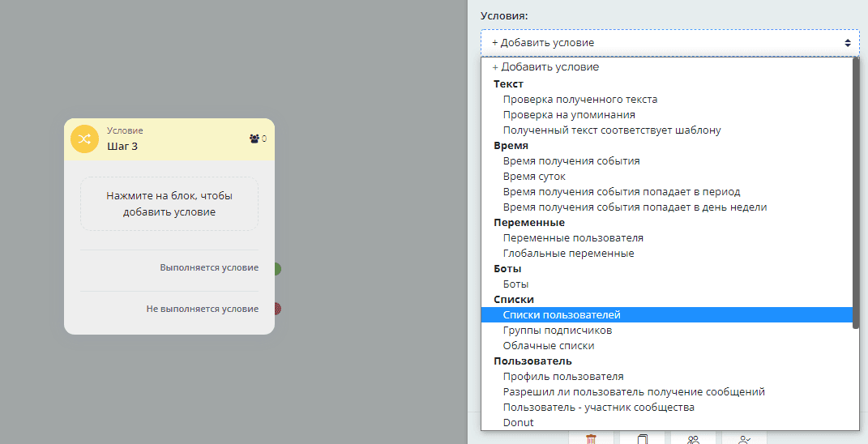Screen dimensions: 868x444
Task: Pick 'Глобальные переменные' condition
Action: tap(568, 254)
